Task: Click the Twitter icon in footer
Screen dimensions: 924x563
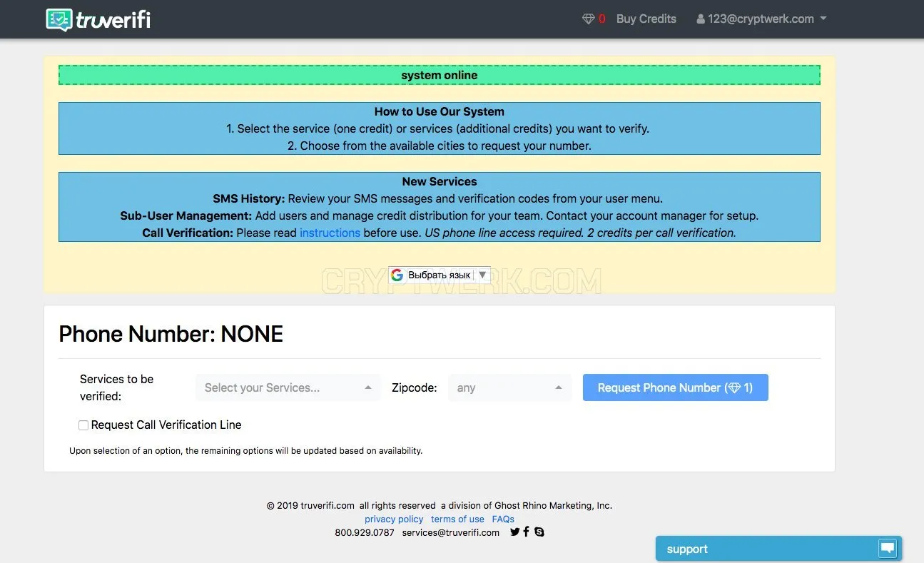Action: 514,532
